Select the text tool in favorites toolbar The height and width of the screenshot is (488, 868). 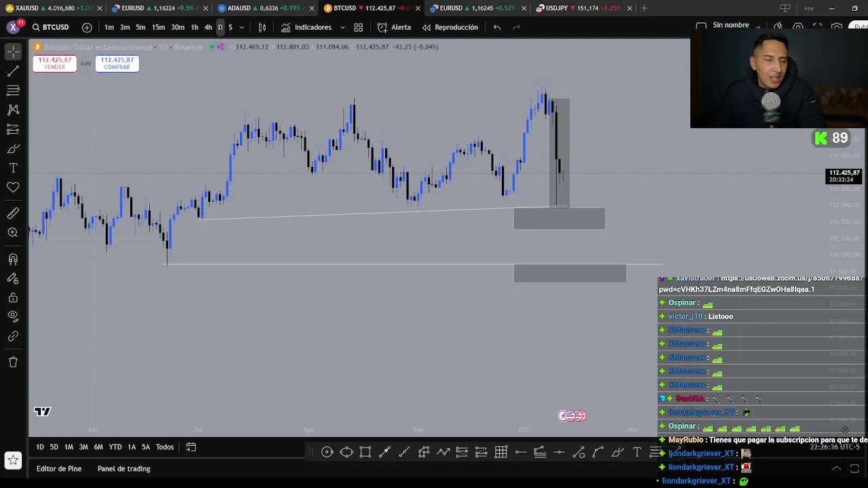[637, 452]
